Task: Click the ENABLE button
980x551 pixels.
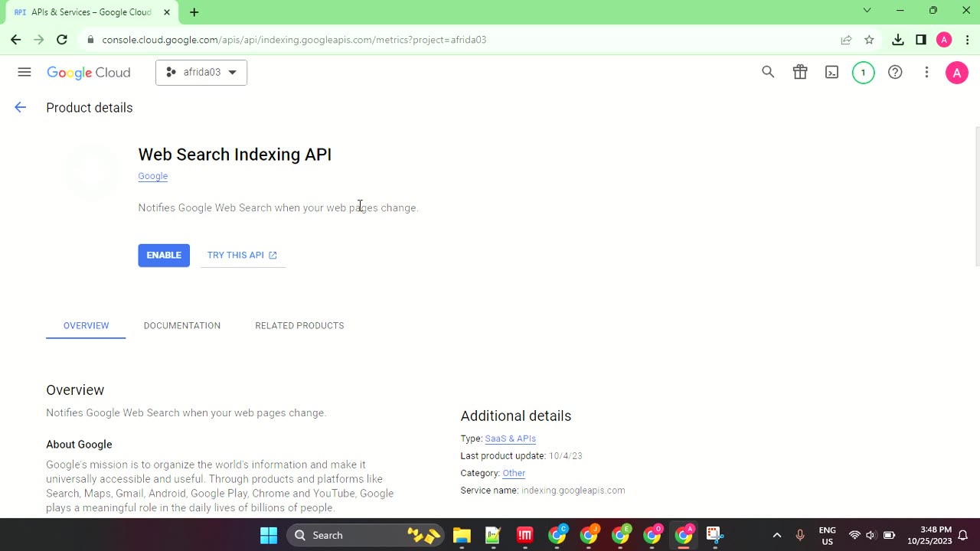Action: click(164, 255)
